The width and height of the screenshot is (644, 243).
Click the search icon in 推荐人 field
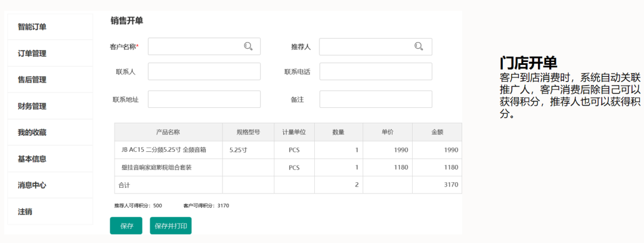click(419, 46)
